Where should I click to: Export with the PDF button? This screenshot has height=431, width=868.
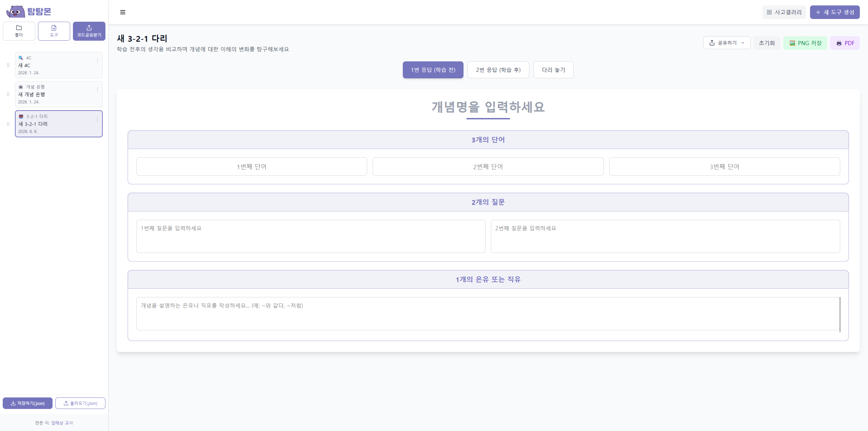pos(845,43)
